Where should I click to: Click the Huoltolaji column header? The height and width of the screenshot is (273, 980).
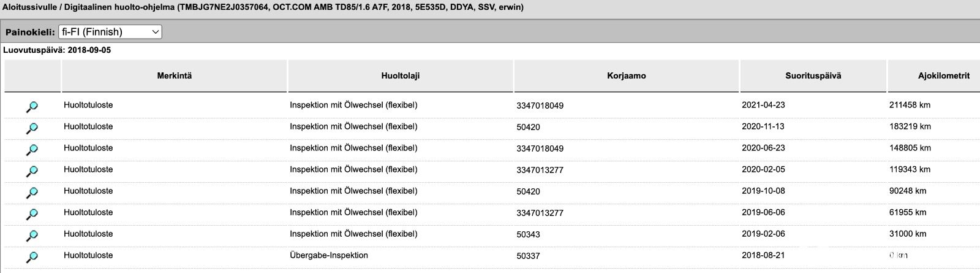click(400, 75)
